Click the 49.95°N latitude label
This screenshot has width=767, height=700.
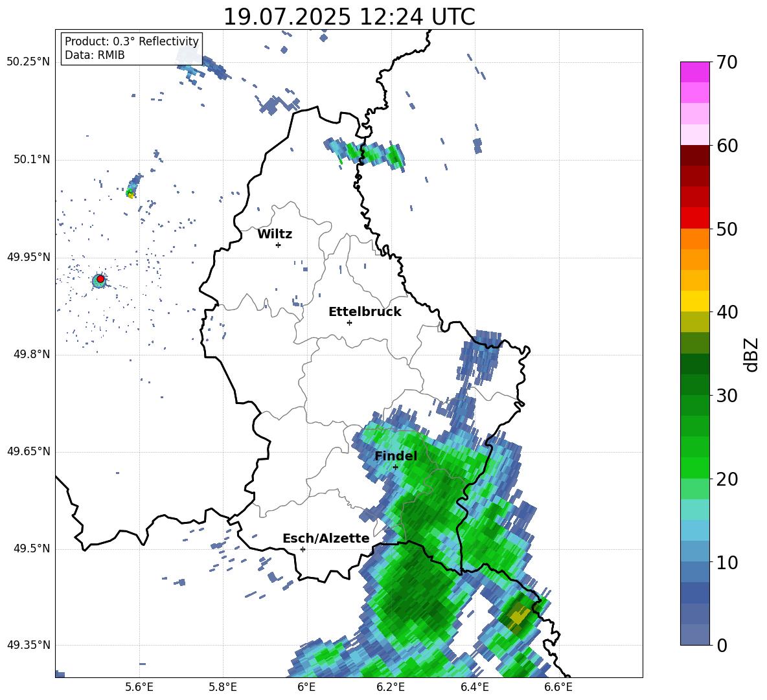(x=29, y=257)
